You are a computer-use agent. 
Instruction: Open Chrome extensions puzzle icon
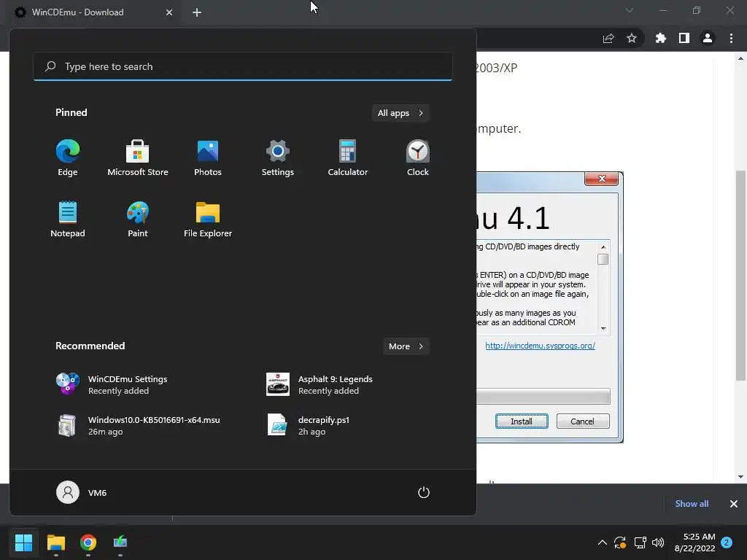661,38
